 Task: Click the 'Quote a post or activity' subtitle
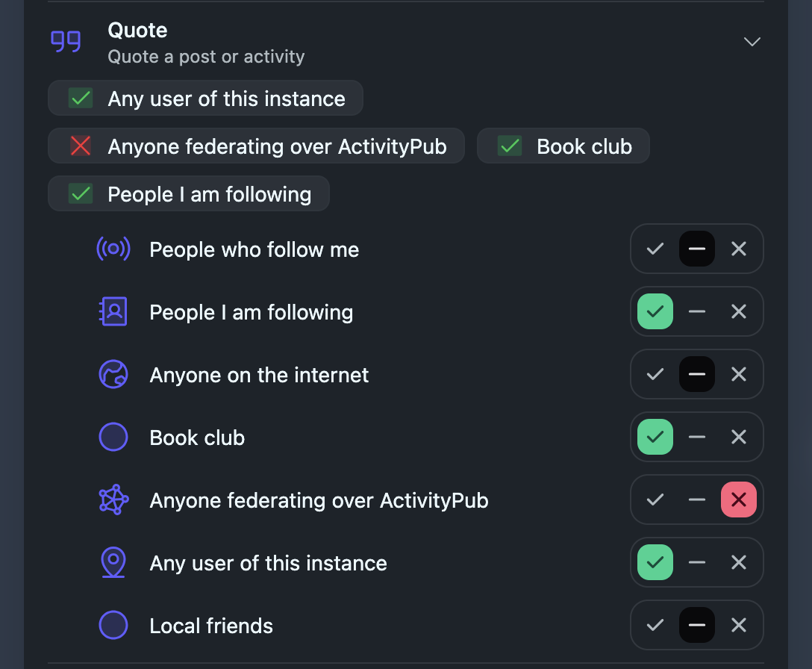click(206, 57)
